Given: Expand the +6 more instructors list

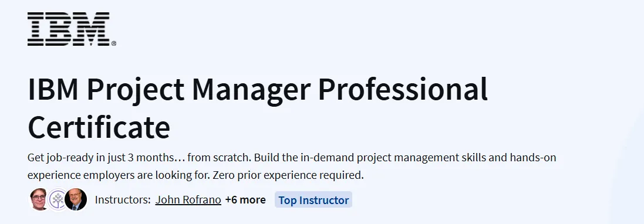Looking at the screenshot, I should pyautogui.click(x=245, y=200).
